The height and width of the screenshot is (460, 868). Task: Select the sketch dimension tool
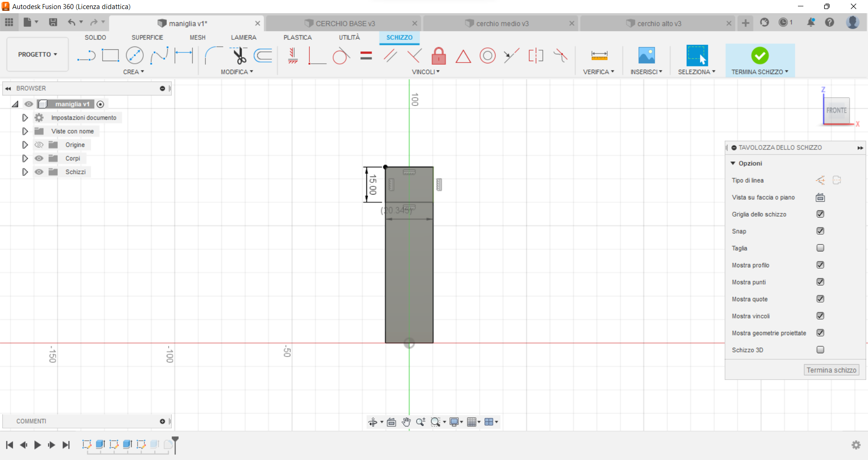coord(184,56)
